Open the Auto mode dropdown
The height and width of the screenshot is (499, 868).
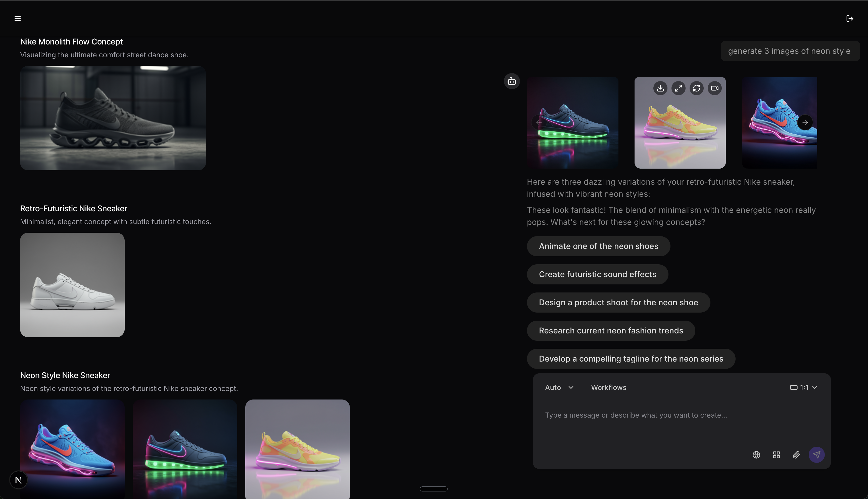tap(559, 387)
